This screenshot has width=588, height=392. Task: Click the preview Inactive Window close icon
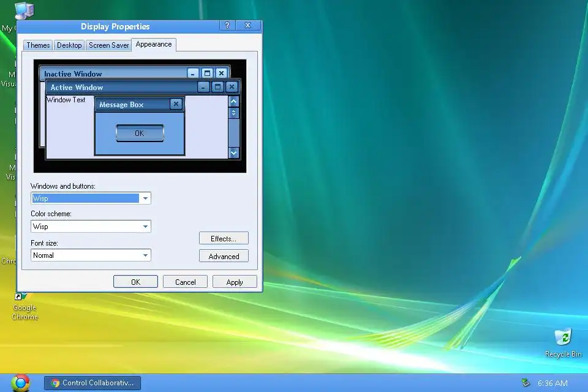pos(221,73)
